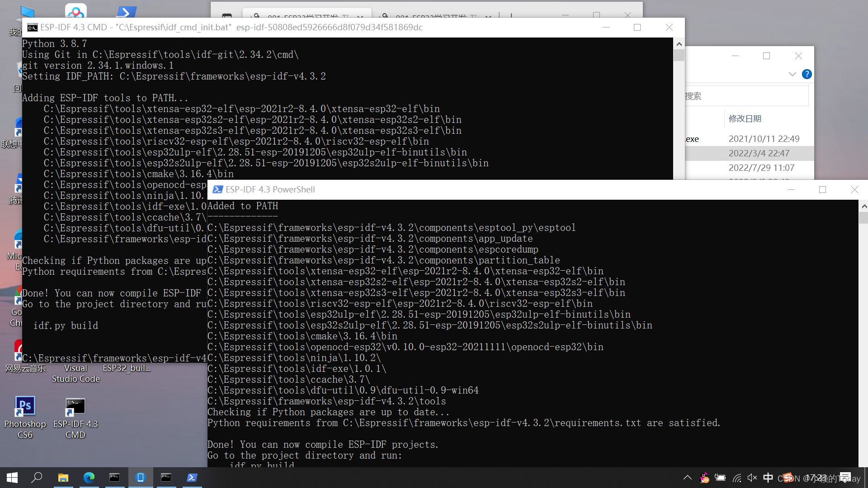The height and width of the screenshot is (488, 868).
Task: Select the PowerShell icon on the taskbar
Action: click(x=192, y=477)
